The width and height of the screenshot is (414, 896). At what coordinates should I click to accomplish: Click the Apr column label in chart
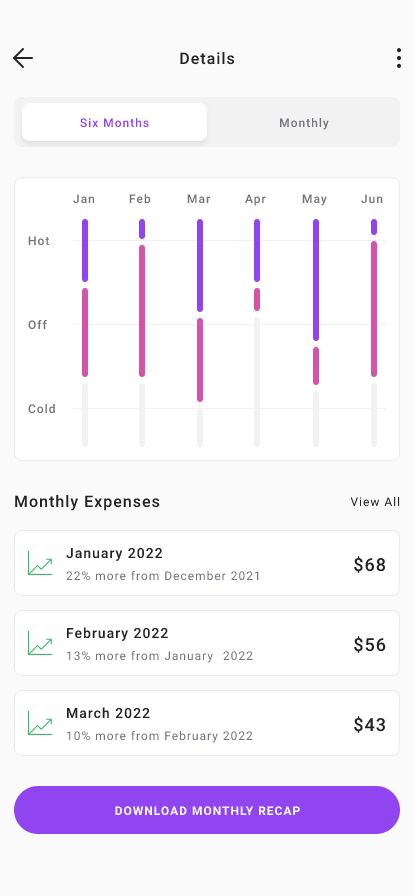click(x=256, y=199)
